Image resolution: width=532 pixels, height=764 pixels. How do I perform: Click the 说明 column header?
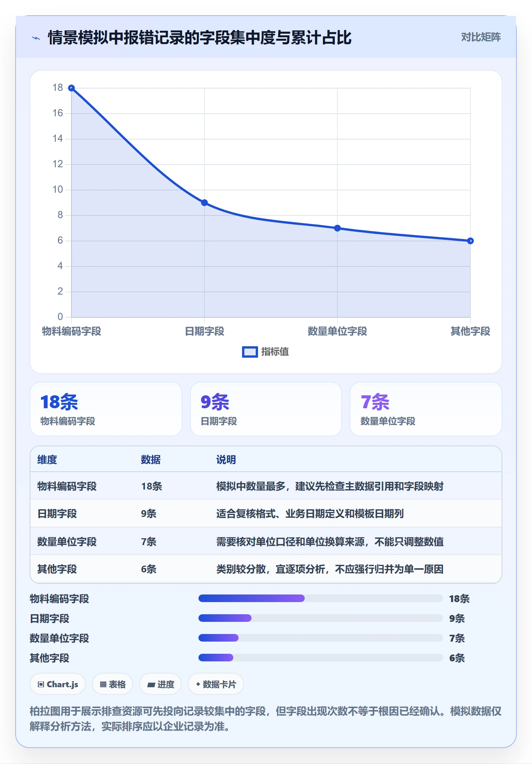(226, 460)
